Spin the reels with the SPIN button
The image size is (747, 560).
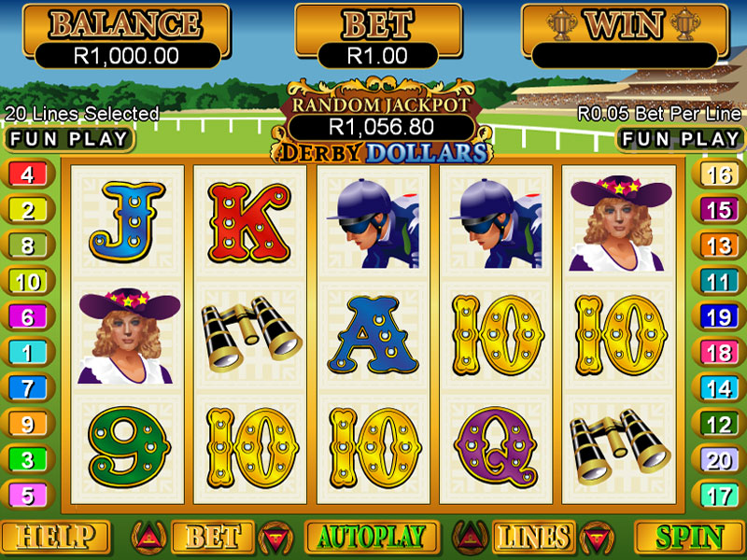[690, 538]
